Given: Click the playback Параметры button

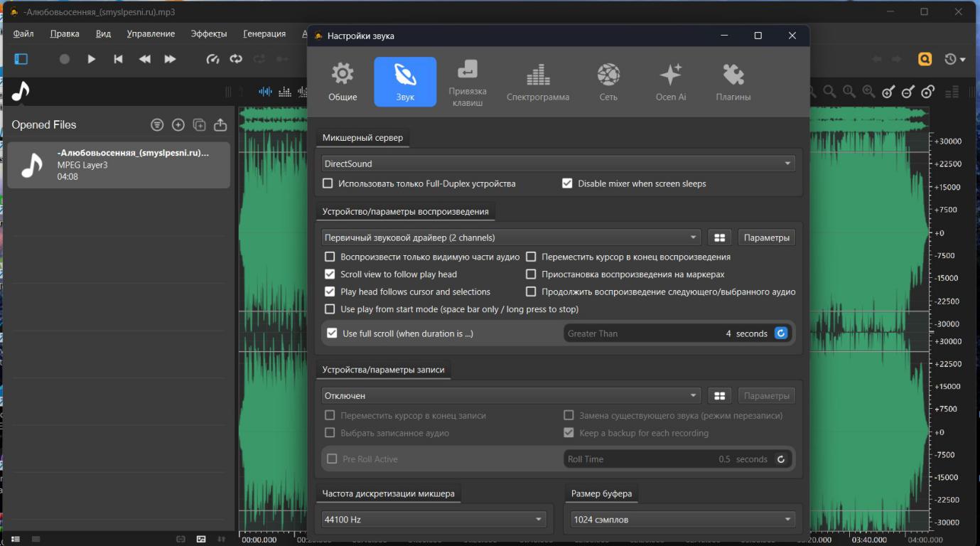Looking at the screenshot, I should (x=766, y=237).
